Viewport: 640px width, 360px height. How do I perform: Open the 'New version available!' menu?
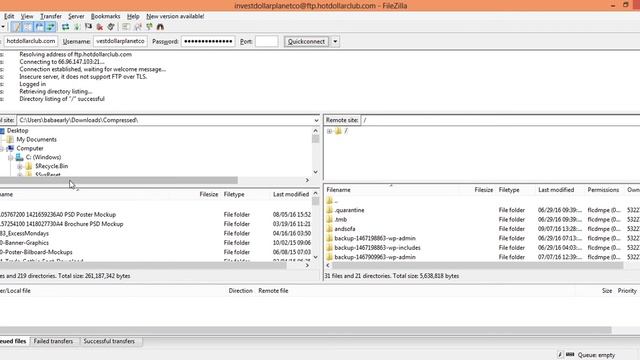coord(175,16)
